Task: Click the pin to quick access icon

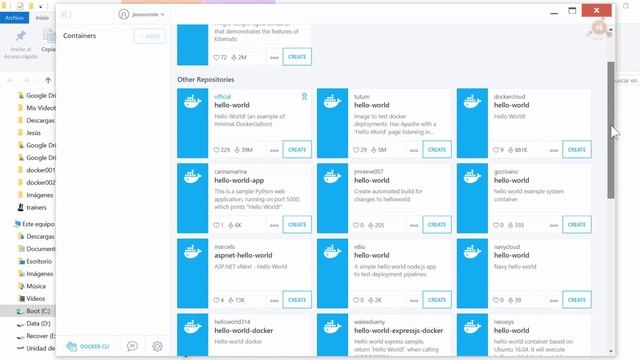Action: [21, 36]
